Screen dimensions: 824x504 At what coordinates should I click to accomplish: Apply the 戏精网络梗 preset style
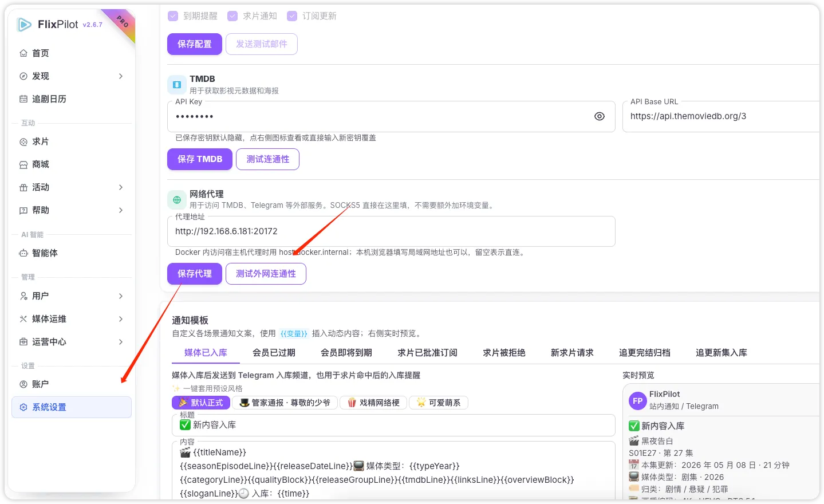[373, 403]
